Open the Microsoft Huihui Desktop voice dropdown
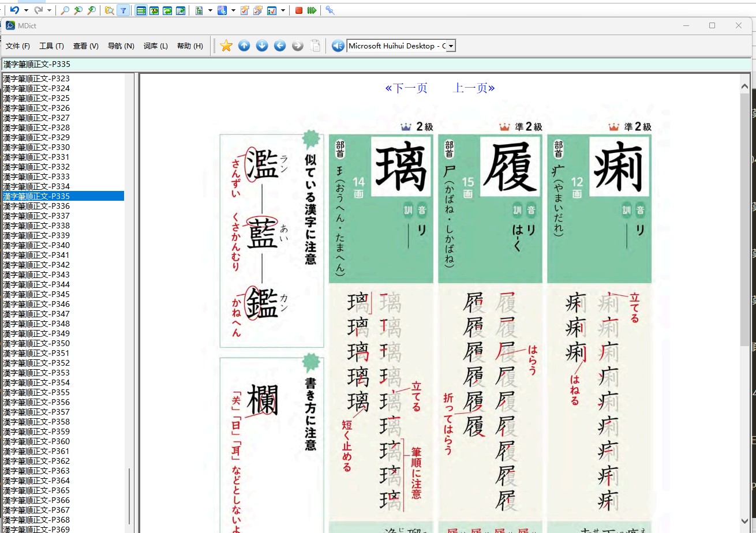The image size is (756, 533). 402,46
